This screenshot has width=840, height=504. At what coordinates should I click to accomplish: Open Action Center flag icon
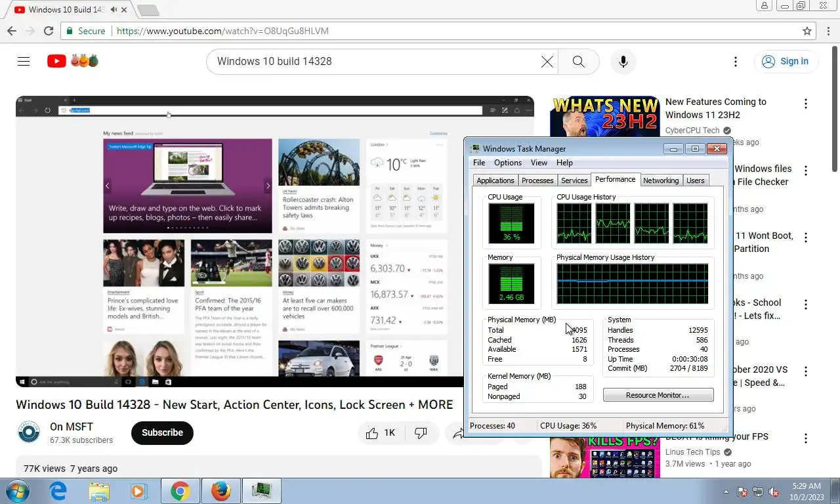[x=742, y=492]
